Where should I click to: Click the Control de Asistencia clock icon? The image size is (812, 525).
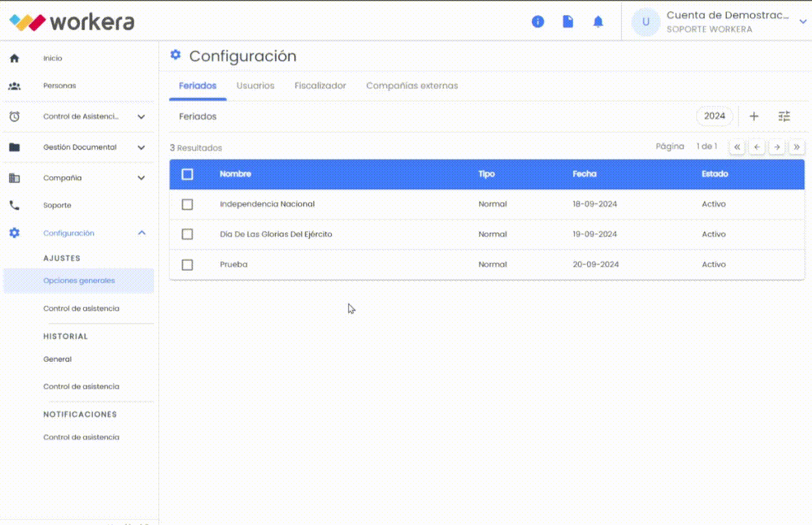coord(14,117)
